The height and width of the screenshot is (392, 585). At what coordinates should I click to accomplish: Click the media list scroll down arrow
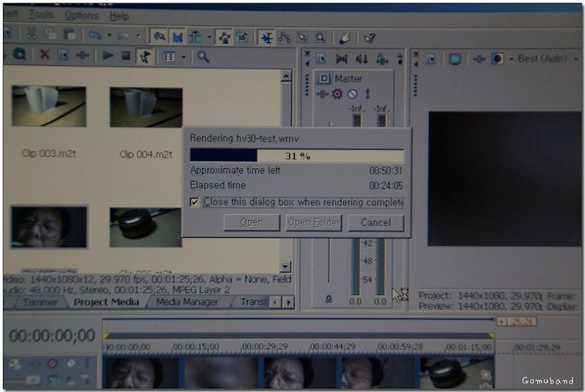pyautogui.click(x=285, y=266)
